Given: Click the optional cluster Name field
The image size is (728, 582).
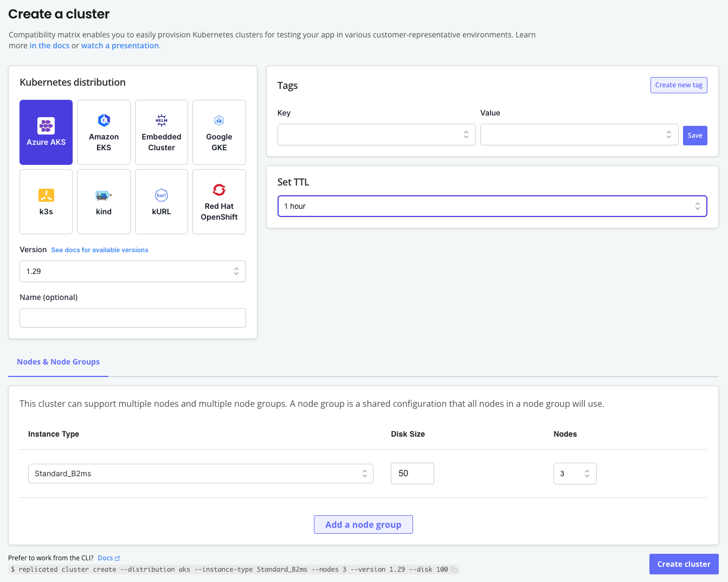Looking at the screenshot, I should [132, 318].
